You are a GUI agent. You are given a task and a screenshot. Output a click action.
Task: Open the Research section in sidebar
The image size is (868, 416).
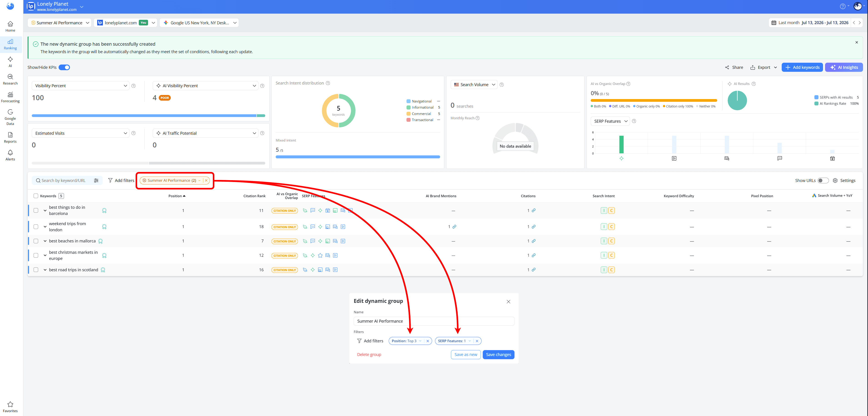10,80
